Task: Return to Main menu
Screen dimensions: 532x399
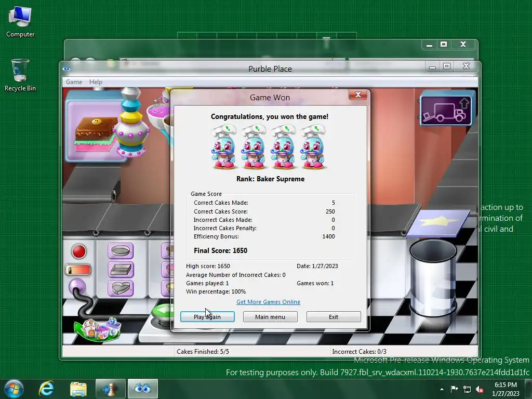Action: (x=270, y=316)
